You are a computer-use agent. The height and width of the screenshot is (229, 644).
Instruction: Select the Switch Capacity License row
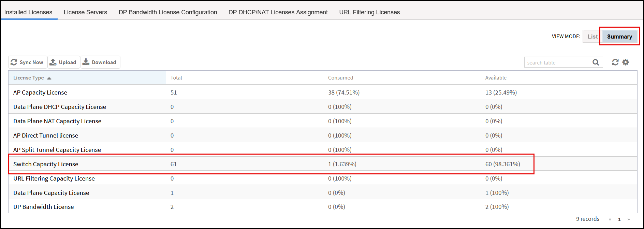point(323,164)
